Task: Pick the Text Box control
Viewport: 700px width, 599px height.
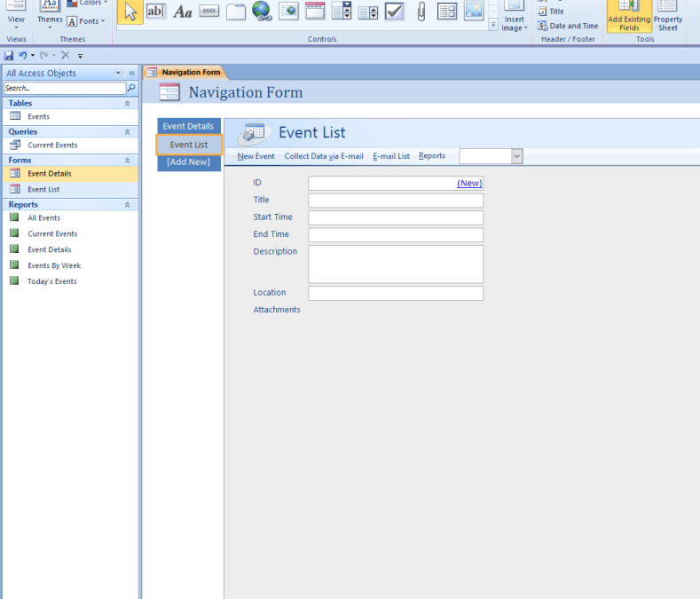Action: [x=155, y=12]
